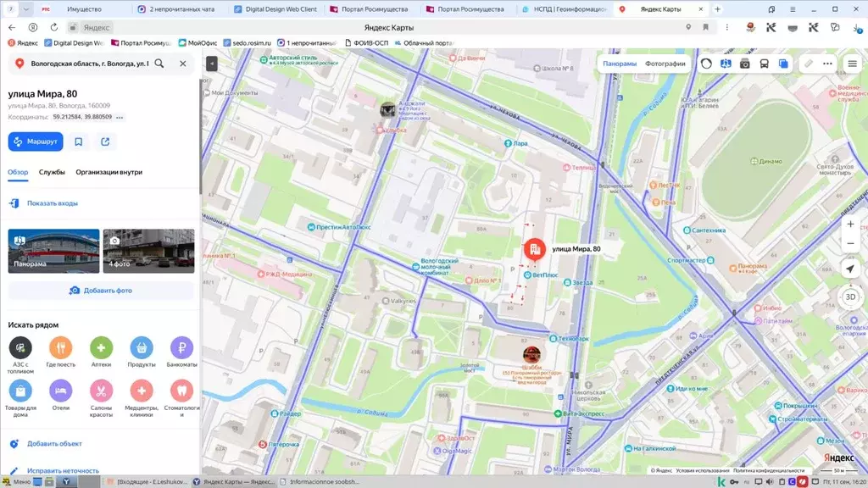868x488 pixels.
Task: Go back with browser arrow
Action: coord(12,27)
